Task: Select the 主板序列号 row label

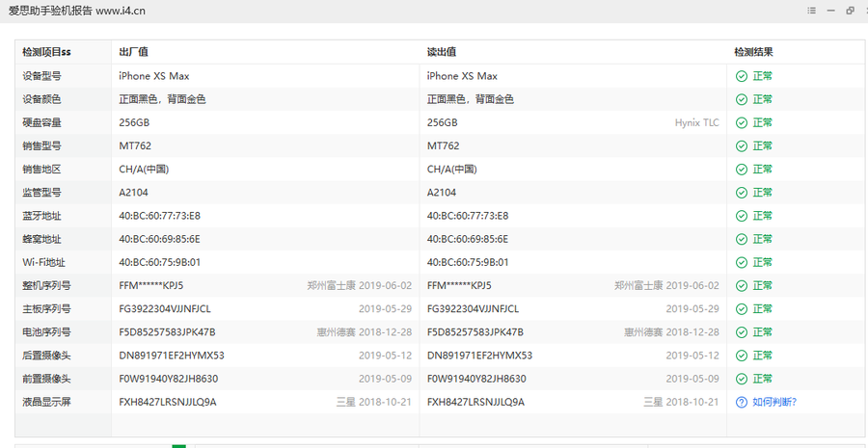Action: point(46,309)
